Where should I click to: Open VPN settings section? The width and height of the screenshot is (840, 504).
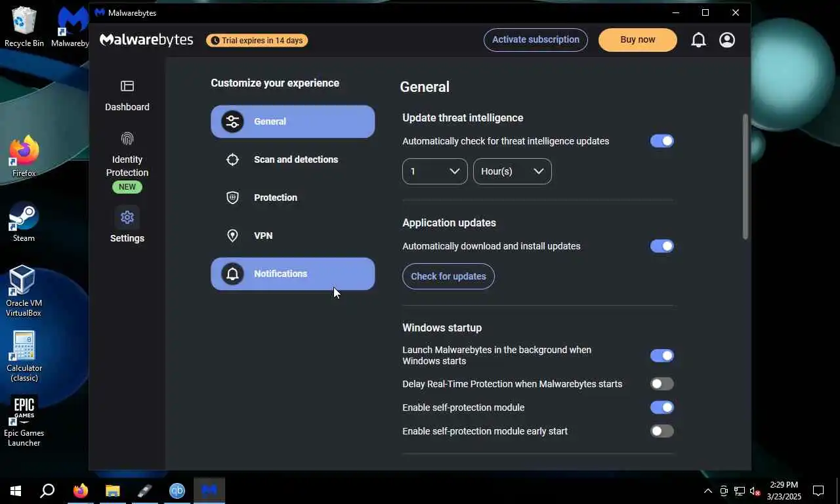293,236
